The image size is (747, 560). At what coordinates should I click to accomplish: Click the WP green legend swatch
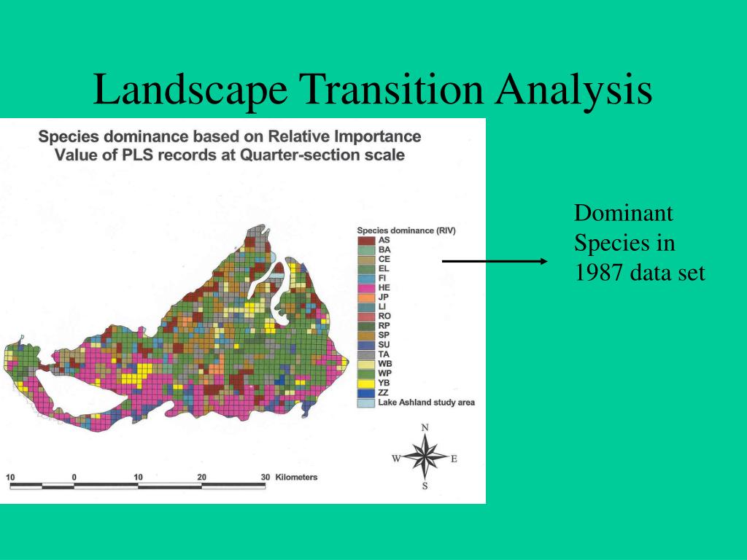pyautogui.click(x=366, y=373)
